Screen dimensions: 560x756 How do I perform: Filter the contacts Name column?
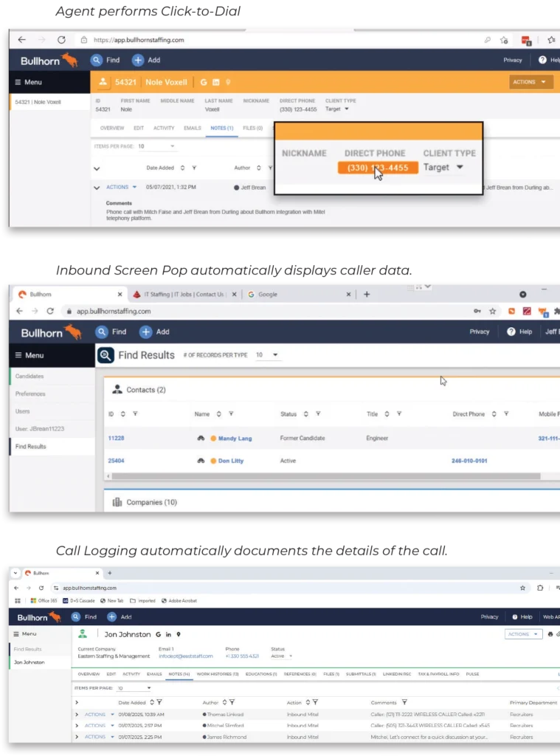tap(232, 414)
